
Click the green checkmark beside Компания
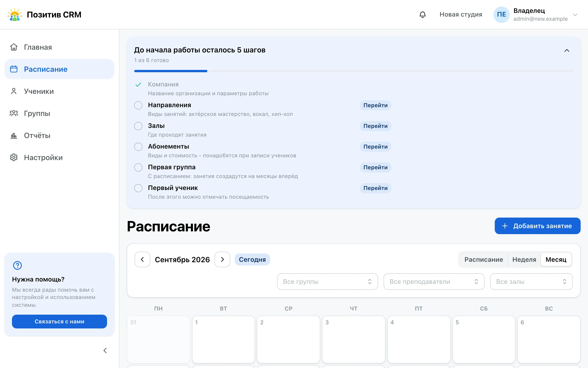coord(138,84)
